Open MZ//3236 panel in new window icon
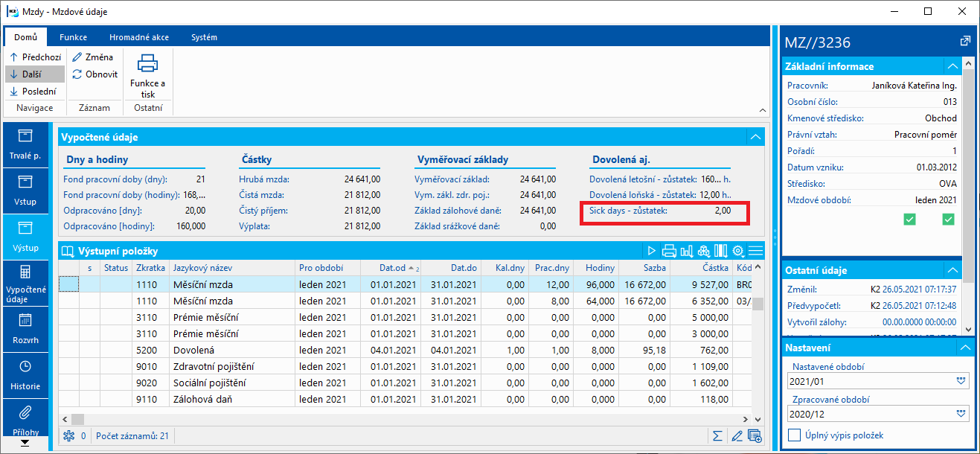Screen dimensions: 980x454 pos(965,42)
